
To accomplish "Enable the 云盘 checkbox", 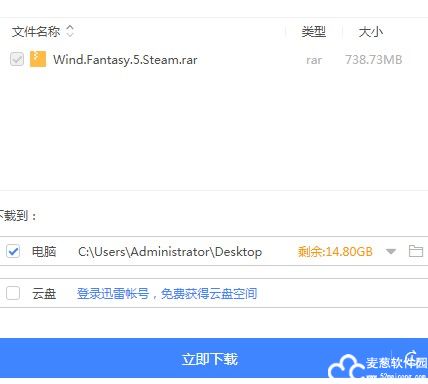I will [13, 293].
